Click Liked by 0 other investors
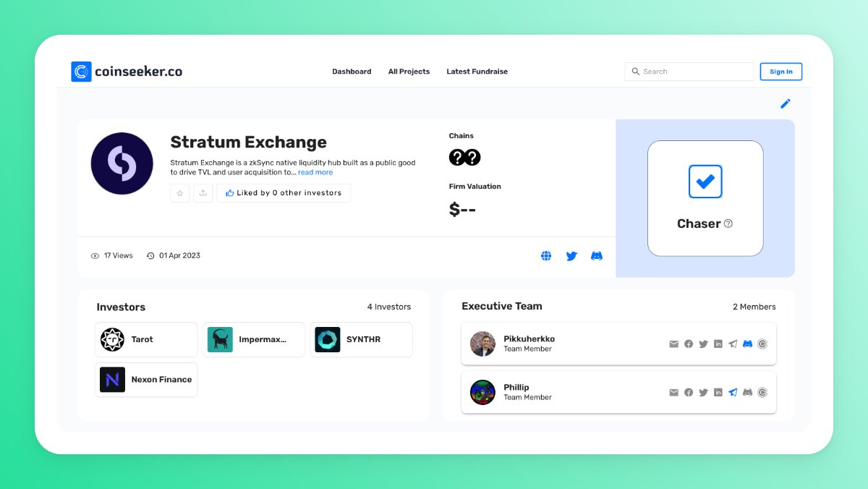868x489 pixels. [284, 193]
